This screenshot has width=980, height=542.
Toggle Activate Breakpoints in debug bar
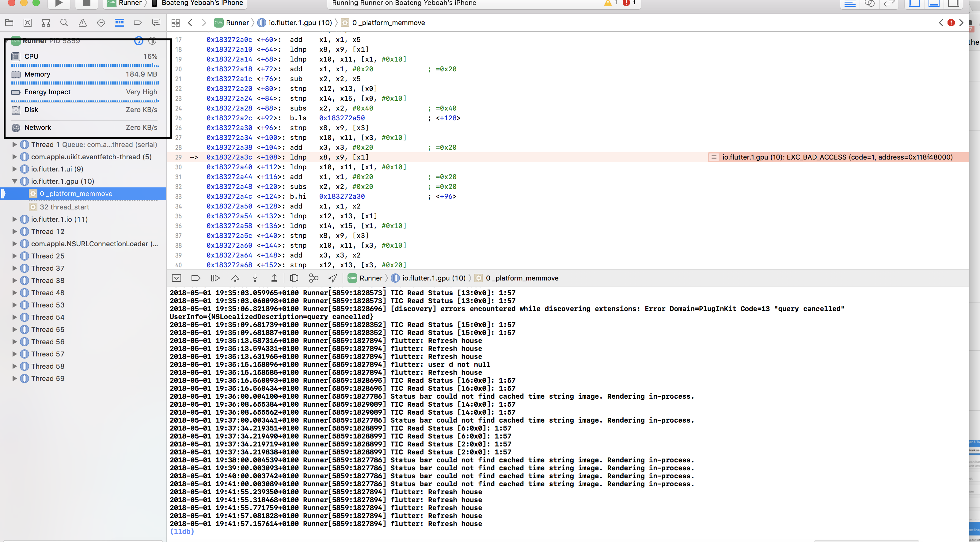click(196, 278)
